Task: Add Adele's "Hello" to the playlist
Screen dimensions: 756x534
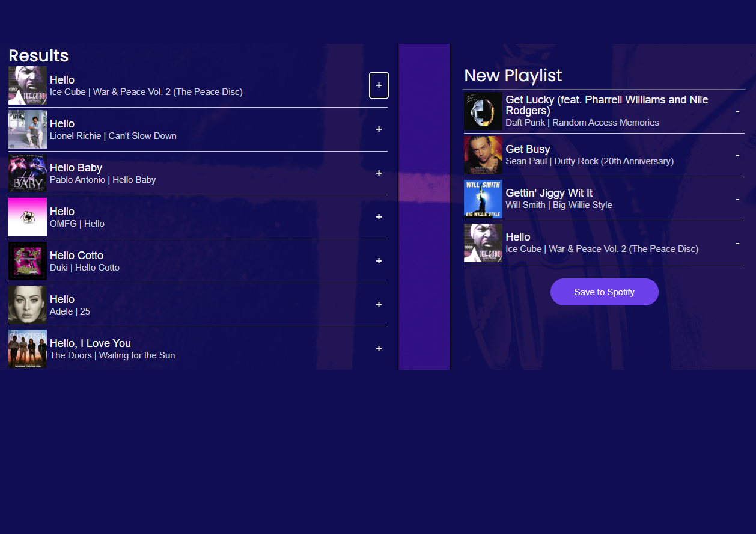Action: point(379,305)
